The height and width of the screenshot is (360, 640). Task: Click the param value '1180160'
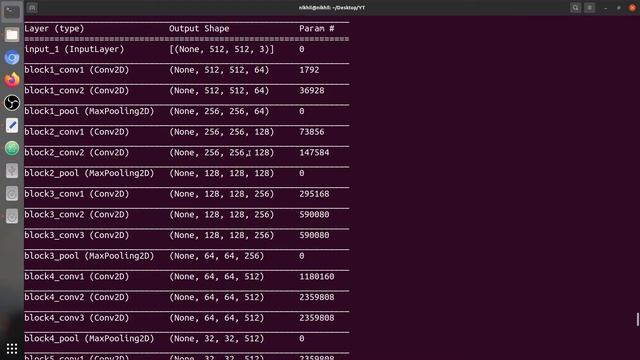(x=317, y=276)
